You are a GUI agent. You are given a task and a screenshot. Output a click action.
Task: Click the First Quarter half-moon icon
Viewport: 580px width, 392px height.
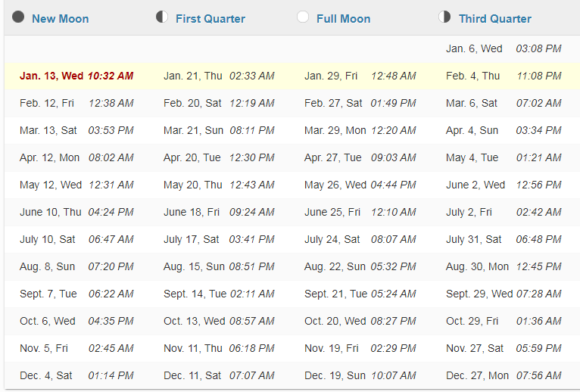click(162, 17)
